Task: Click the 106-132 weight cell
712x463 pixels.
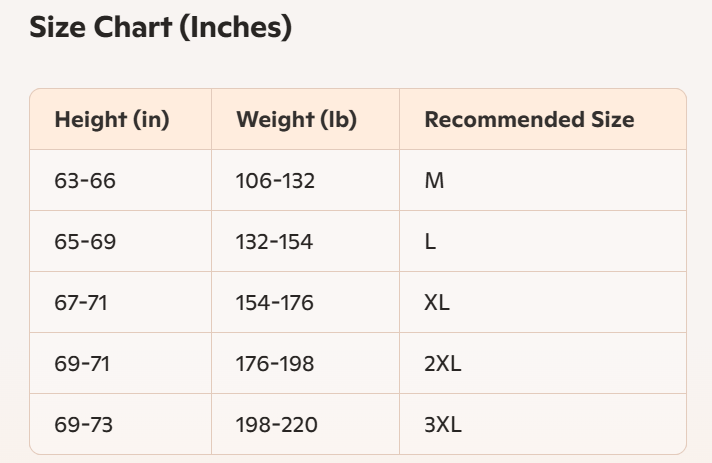Action: tap(275, 181)
